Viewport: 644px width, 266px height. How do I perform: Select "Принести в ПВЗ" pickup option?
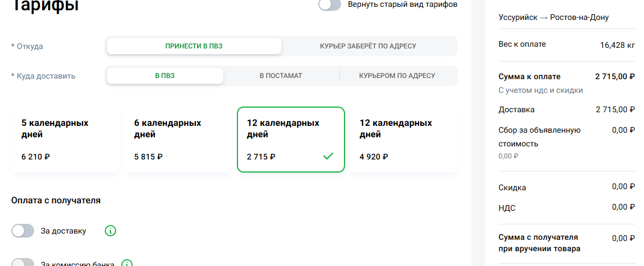194,46
